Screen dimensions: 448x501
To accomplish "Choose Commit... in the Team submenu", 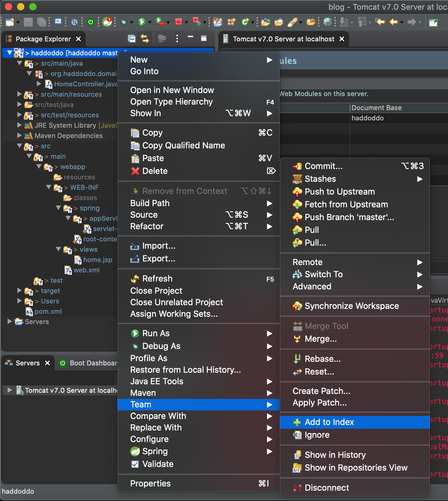I will coord(355,166).
